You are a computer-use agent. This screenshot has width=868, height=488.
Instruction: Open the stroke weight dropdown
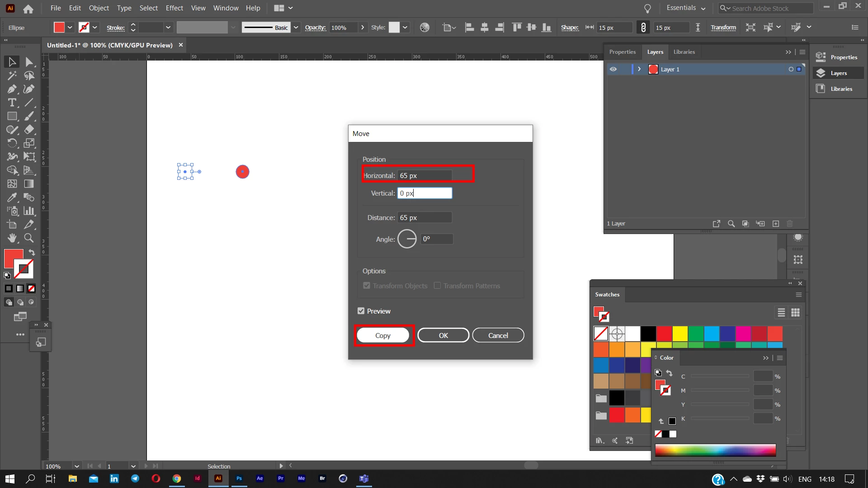[x=168, y=28]
